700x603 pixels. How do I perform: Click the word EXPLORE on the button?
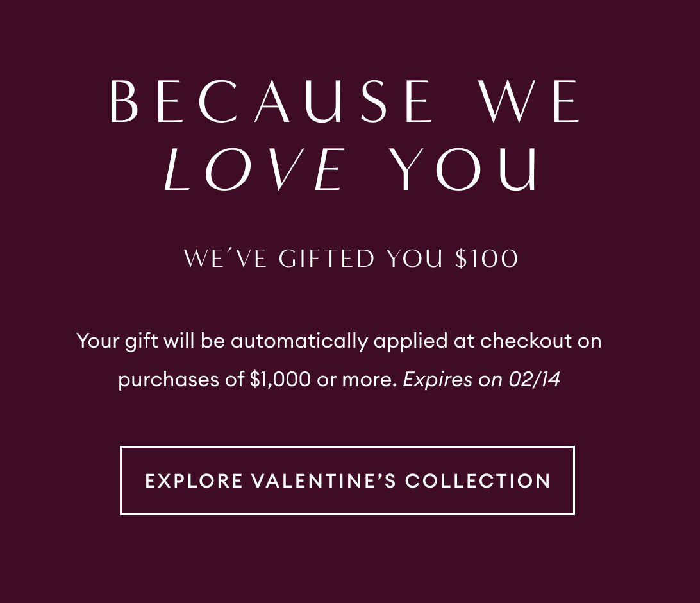click(x=194, y=480)
